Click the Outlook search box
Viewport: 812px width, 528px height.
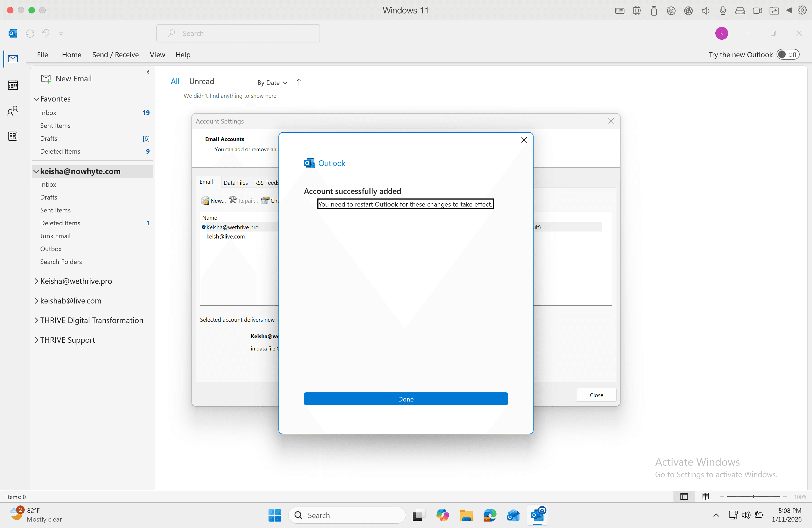pos(238,33)
